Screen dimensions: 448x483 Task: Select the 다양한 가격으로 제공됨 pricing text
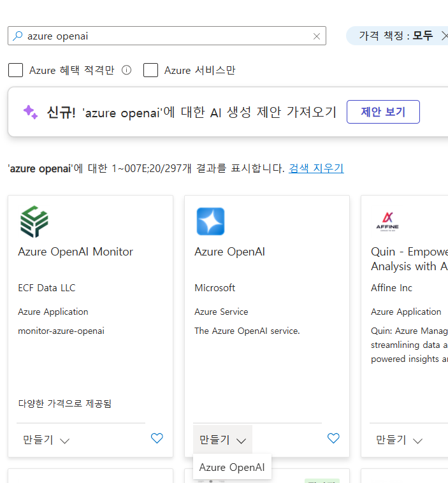click(x=65, y=403)
